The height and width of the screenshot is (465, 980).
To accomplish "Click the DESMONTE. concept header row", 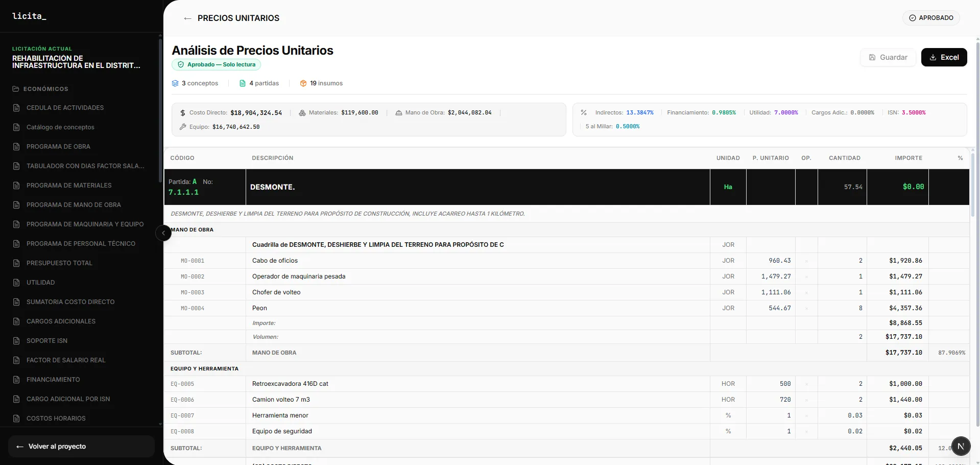I will [567, 187].
